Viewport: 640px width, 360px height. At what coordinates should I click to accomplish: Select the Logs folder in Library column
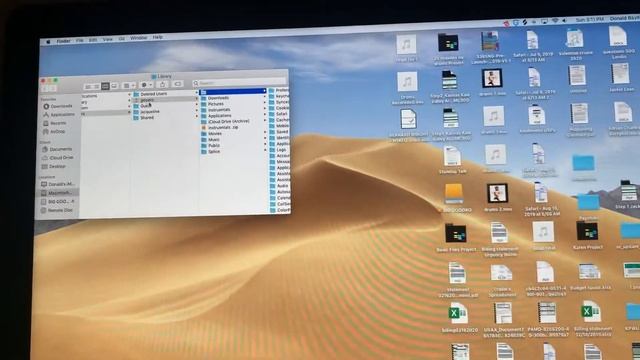click(278, 150)
